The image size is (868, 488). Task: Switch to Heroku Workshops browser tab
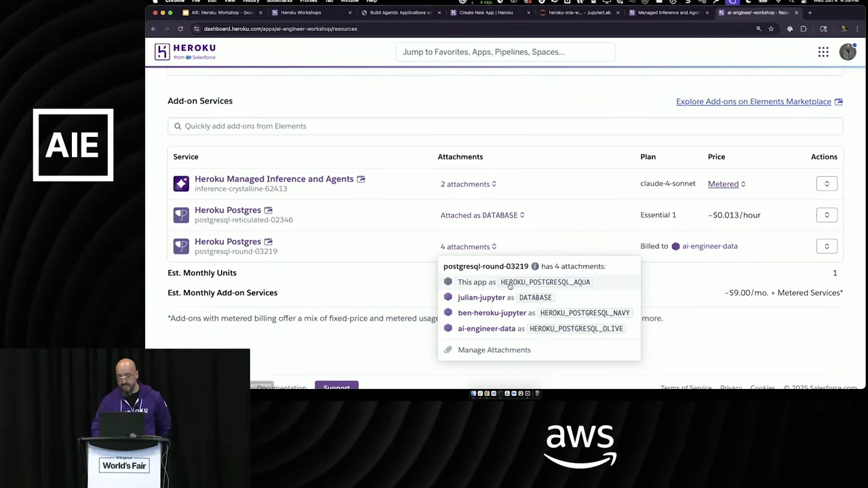click(300, 12)
